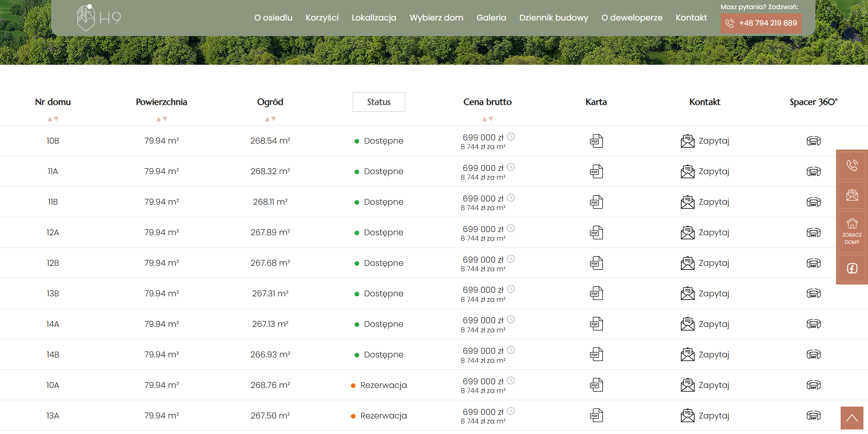Sort the table by Nr domu arrows
Screen dimensions: 868x434
tap(53, 119)
